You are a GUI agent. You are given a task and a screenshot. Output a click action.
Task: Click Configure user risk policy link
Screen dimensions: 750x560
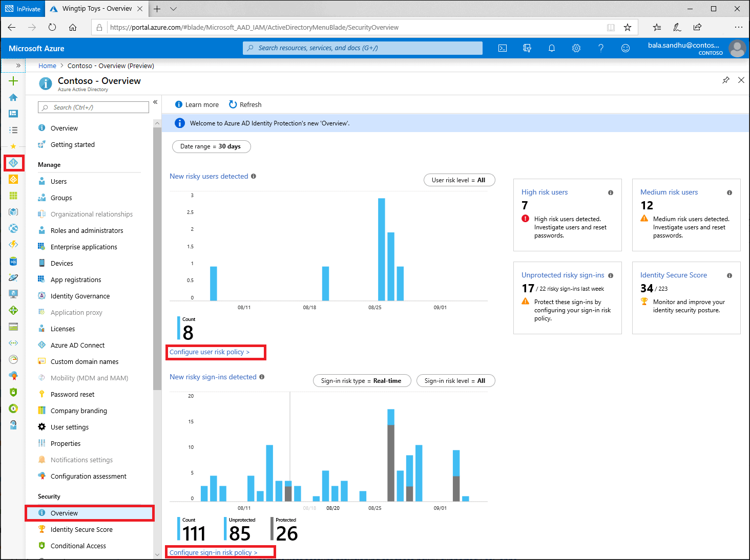pyautogui.click(x=210, y=352)
